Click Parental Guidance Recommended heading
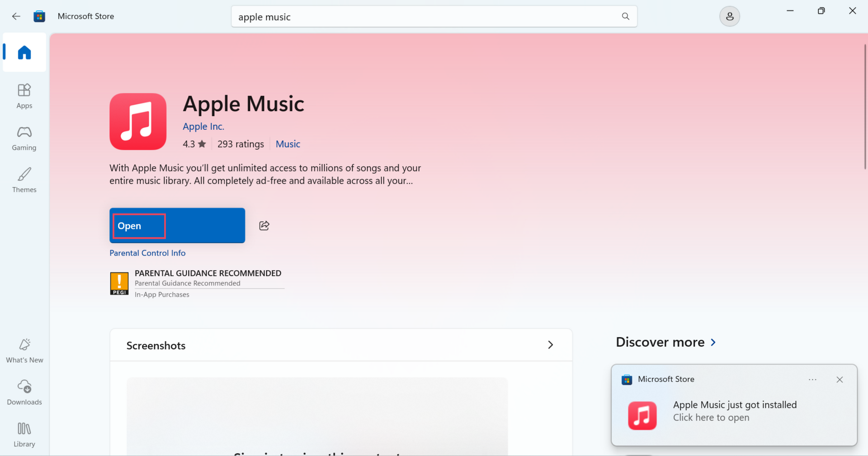Screen dimensions: 868x456 pos(208,273)
